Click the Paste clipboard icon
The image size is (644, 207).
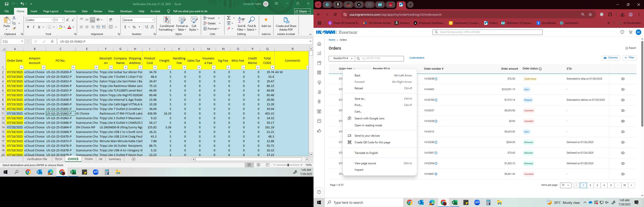point(7,20)
